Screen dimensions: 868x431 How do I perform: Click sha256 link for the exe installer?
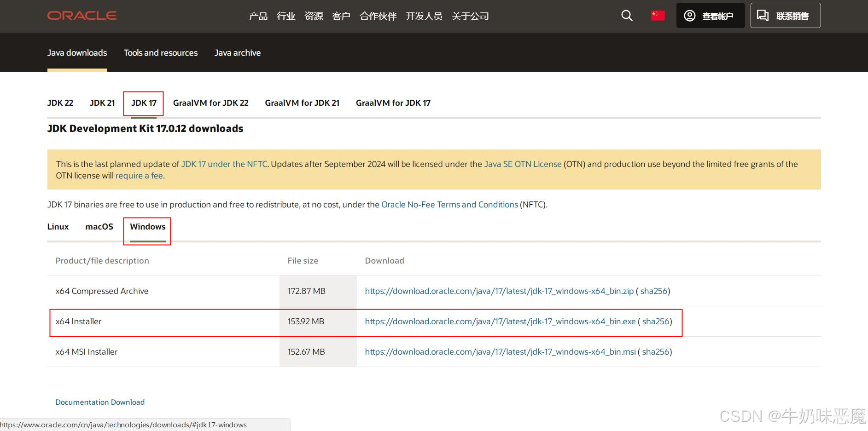[656, 322]
